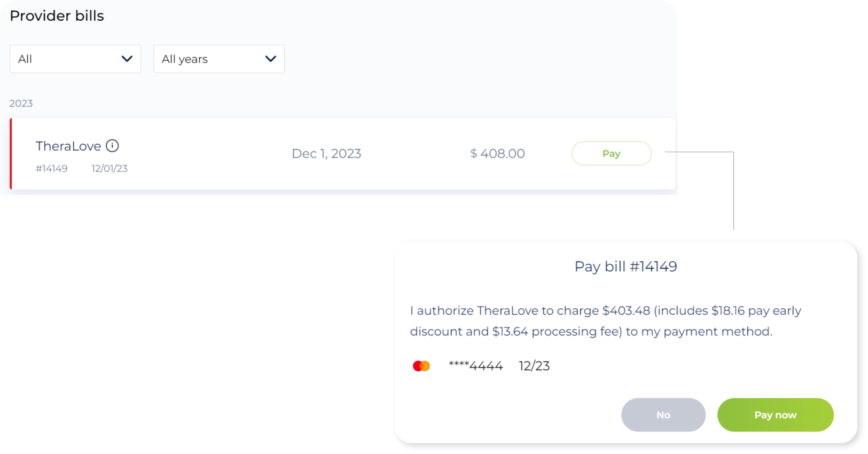Select bill number #14149

(51, 168)
